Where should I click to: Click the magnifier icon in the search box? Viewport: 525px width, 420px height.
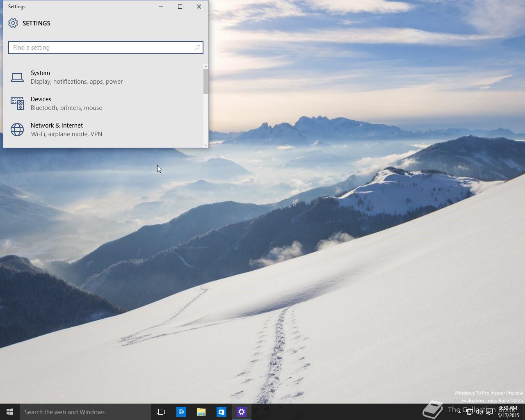[x=197, y=48]
